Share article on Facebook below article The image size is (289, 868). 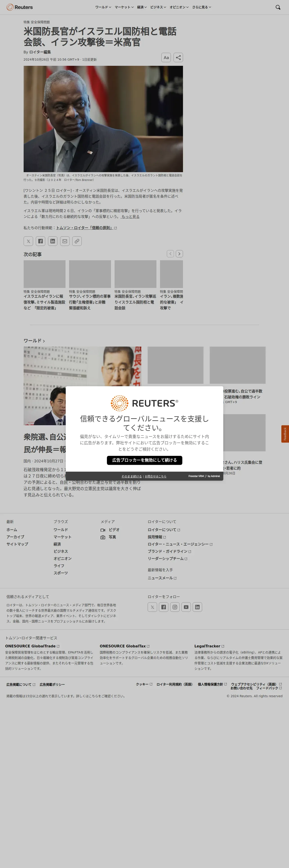(40, 241)
